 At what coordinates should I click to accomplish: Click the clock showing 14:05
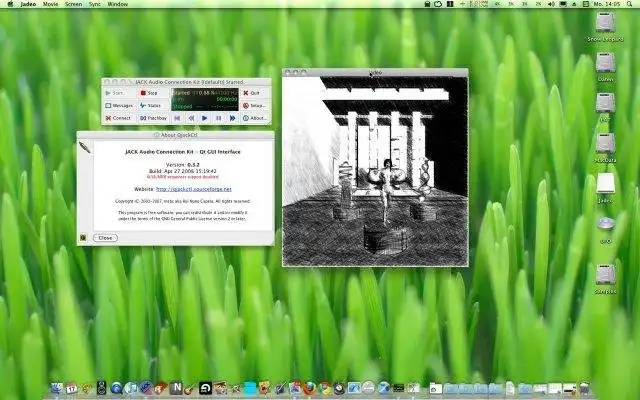(607, 4)
